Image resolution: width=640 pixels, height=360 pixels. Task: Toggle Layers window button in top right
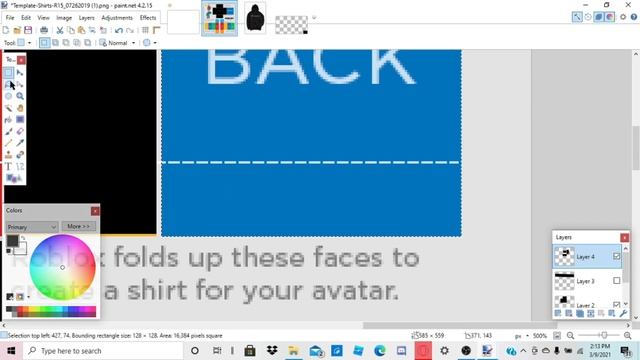599,17
